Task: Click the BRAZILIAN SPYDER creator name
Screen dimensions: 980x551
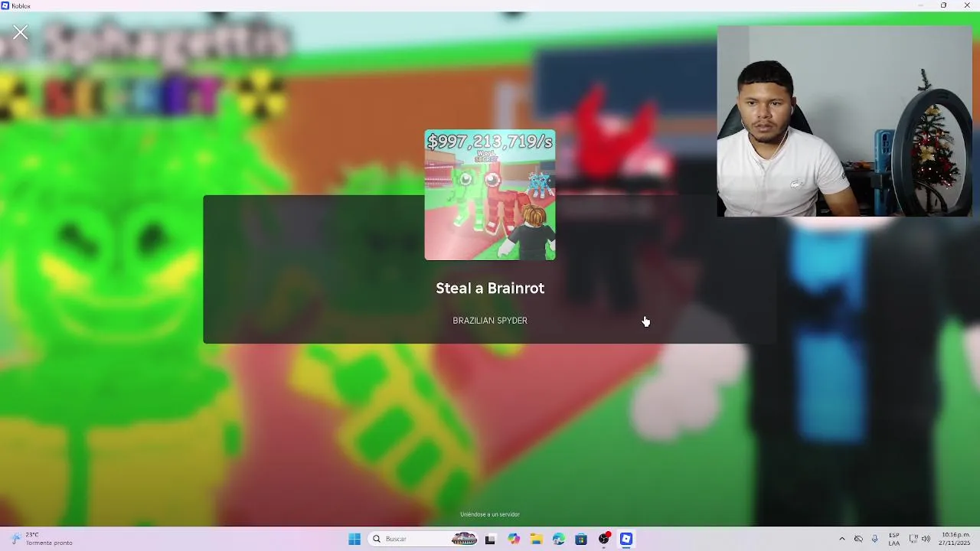Action: pos(490,321)
